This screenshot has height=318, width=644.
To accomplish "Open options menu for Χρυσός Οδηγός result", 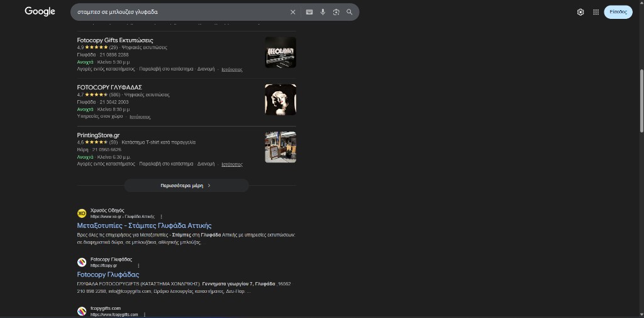I will pyautogui.click(x=161, y=217).
